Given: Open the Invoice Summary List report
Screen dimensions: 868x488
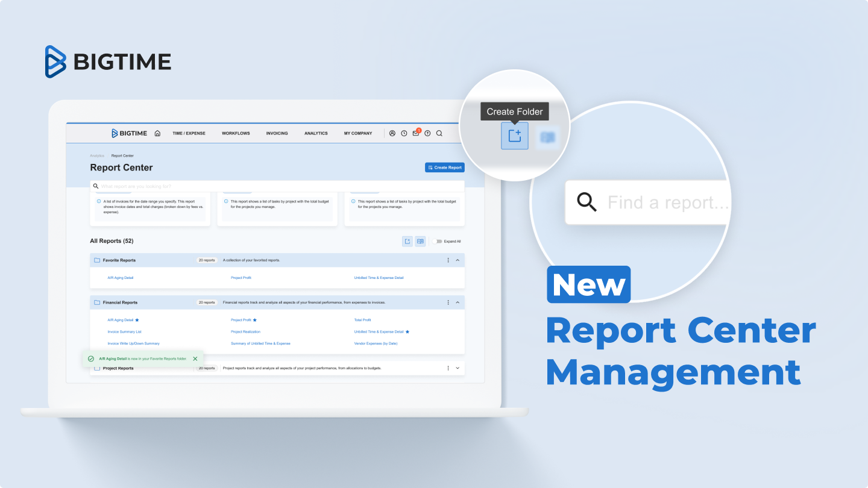Looking at the screenshot, I should (x=125, y=332).
